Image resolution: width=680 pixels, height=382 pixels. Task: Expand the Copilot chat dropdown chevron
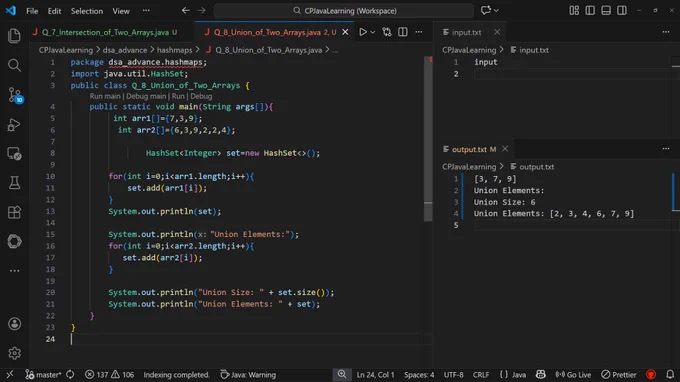pos(496,10)
